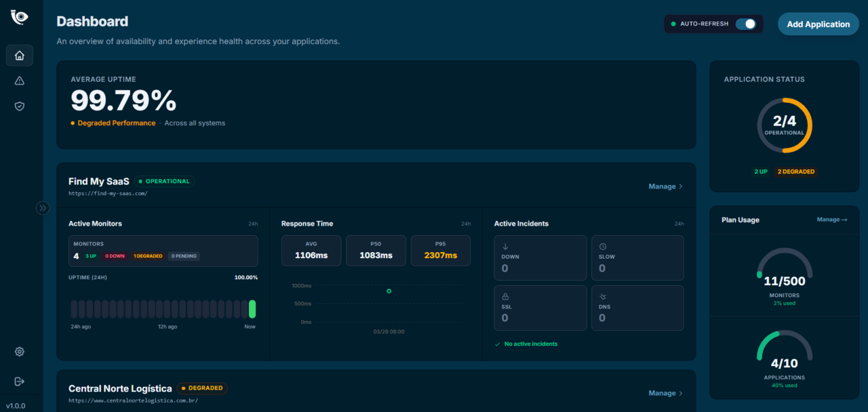
Task: Click the Application Status donut chart
Action: [x=785, y=125]
